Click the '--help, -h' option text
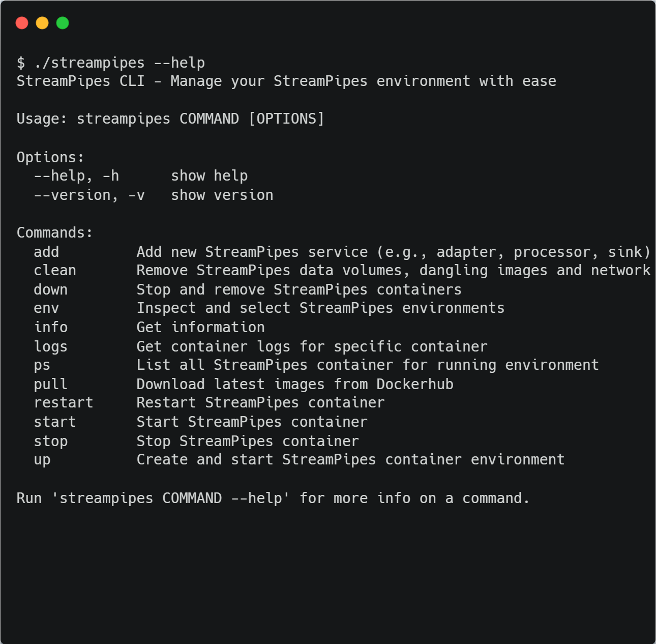Image resolution: width=656 pixels, height=644 pixels. [76, 176]
